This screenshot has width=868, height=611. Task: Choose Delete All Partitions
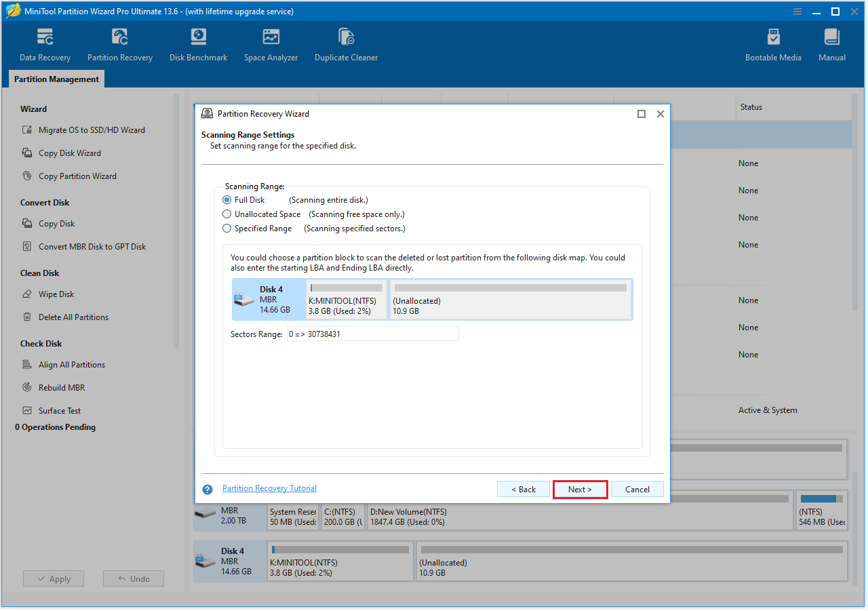(x=73, y=317)
